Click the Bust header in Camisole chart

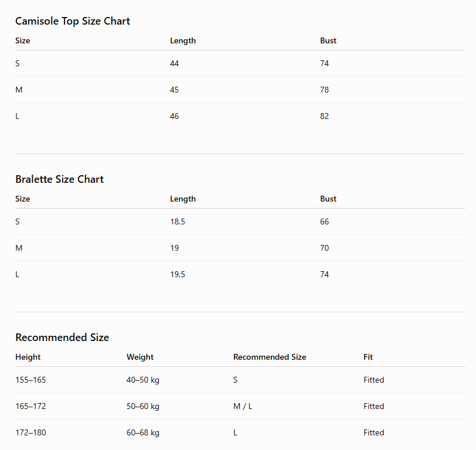tap(328, 40)
